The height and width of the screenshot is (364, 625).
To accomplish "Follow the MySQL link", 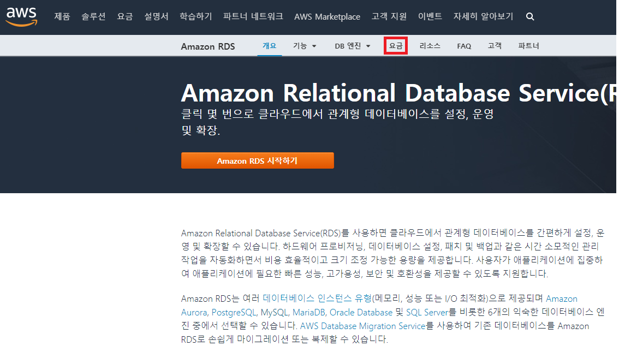I will 275,312.
